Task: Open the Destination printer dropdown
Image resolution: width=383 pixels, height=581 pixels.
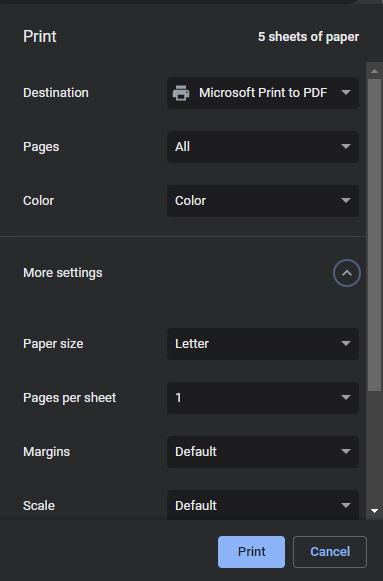Action: tap(263, 93)
